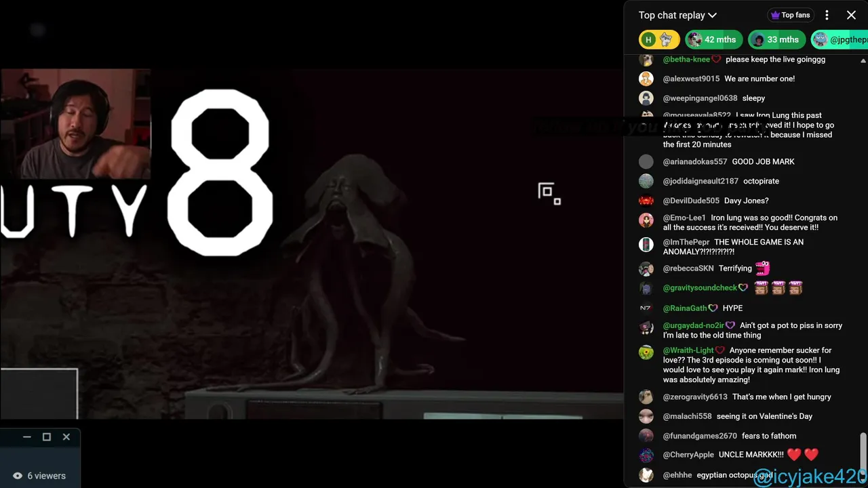Click username @RainaGath

pyautogui.click(x=685, y=308)
